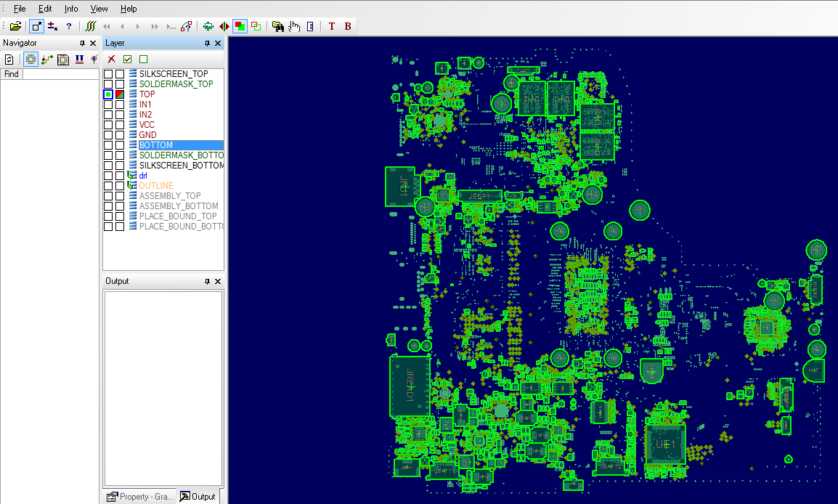Click the check-all layers icon
The height and width of the screenshot is (504, 838).
pos(127,60)
